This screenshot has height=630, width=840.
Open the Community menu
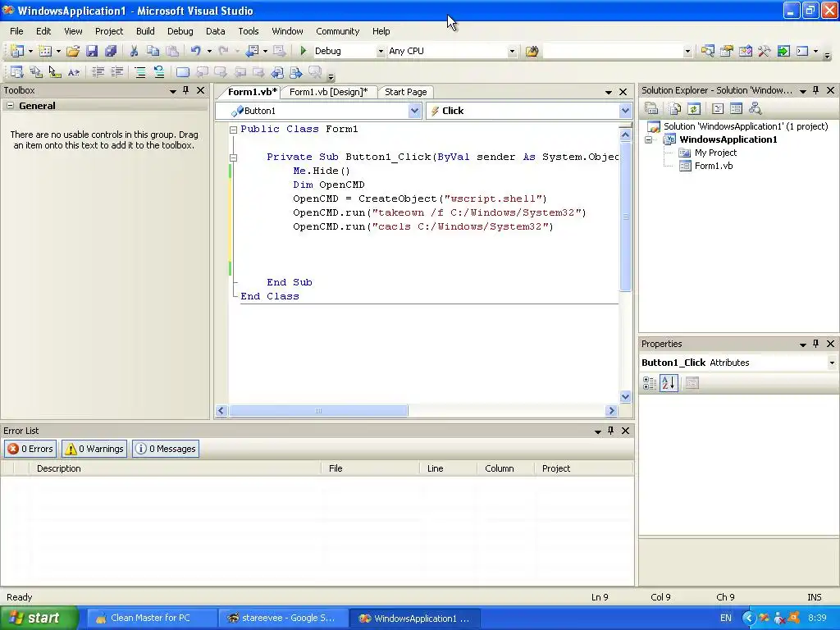337,31
